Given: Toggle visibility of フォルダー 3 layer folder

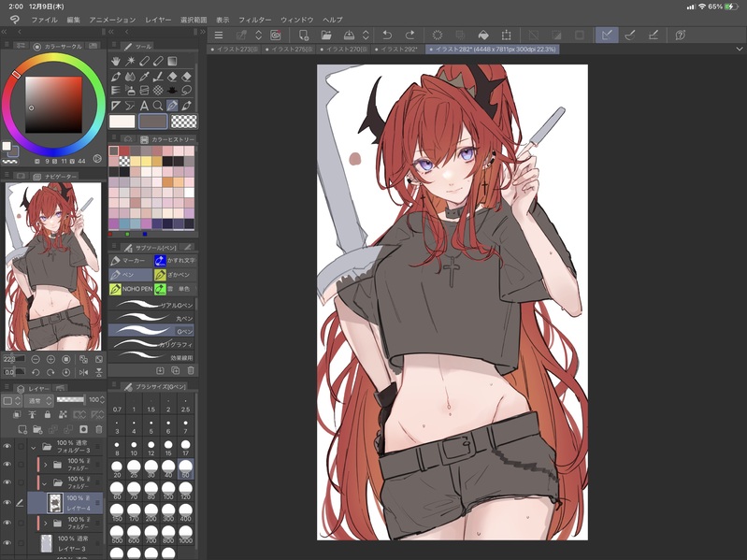Looking at the screenshot, I should (x=7, y=446).
